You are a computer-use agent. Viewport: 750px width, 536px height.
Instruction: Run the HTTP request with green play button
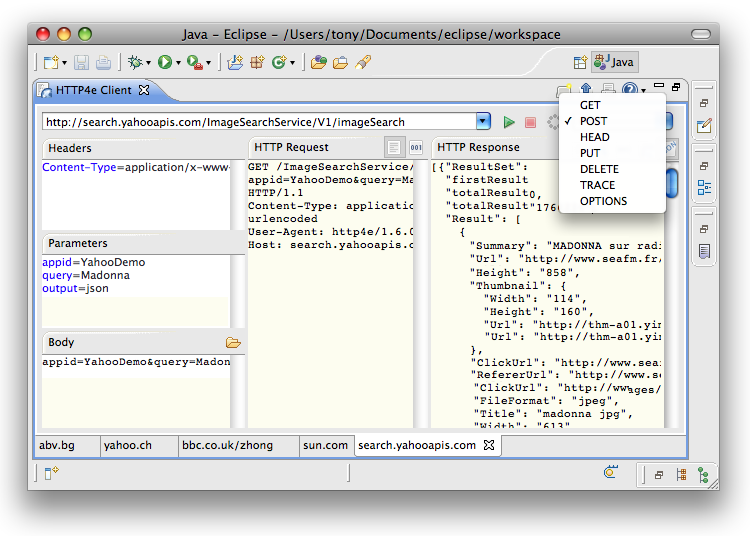tap(509, 122)
